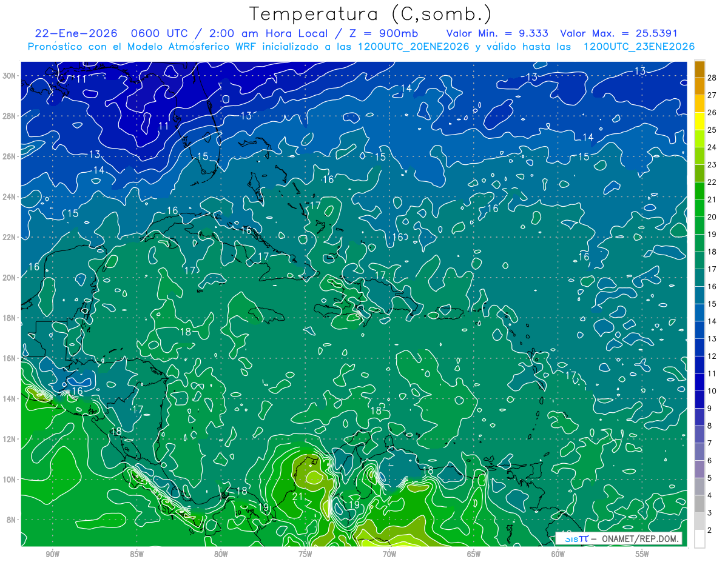Click the yellow colorbar segment between 25 and 26
Screen dimensions: 728x562
(699, 121)
